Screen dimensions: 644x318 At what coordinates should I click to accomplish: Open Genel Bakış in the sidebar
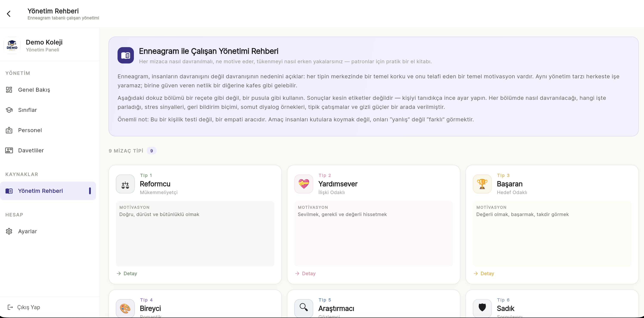pos(48,90)
